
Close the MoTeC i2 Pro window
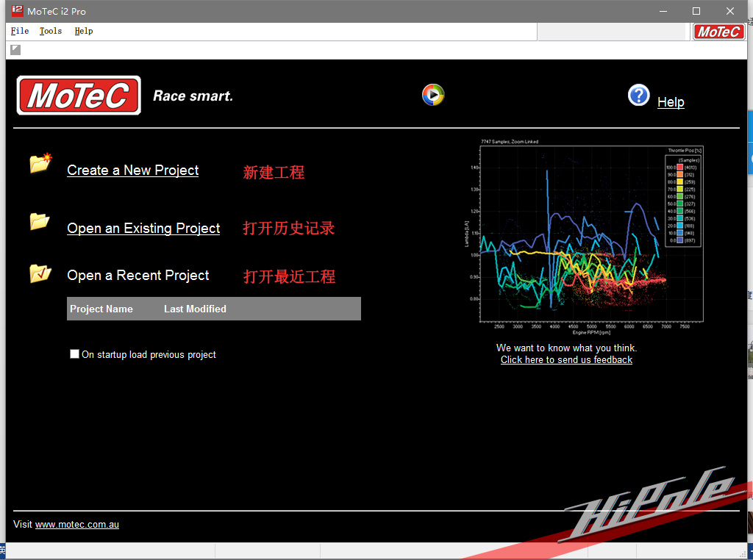click(x=730, y=11)
